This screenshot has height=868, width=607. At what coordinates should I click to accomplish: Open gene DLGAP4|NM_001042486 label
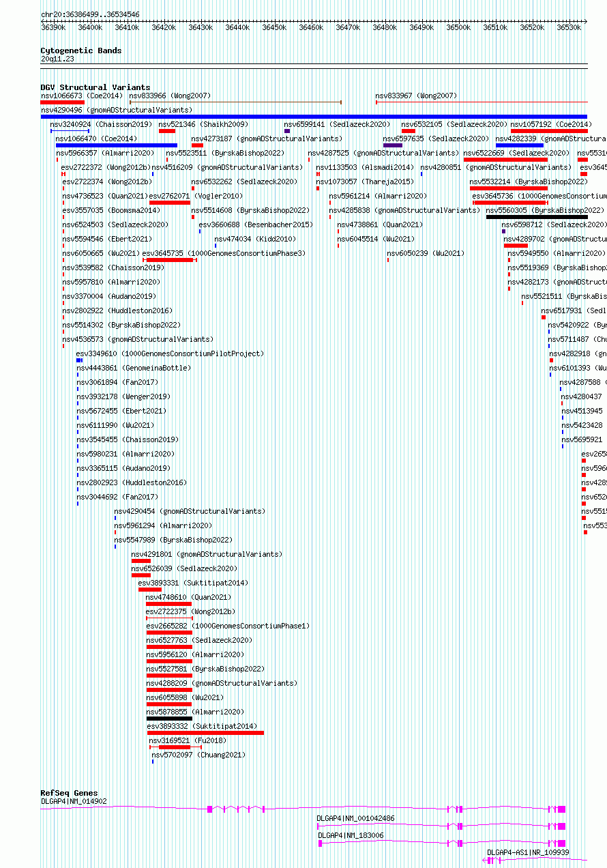355,818
